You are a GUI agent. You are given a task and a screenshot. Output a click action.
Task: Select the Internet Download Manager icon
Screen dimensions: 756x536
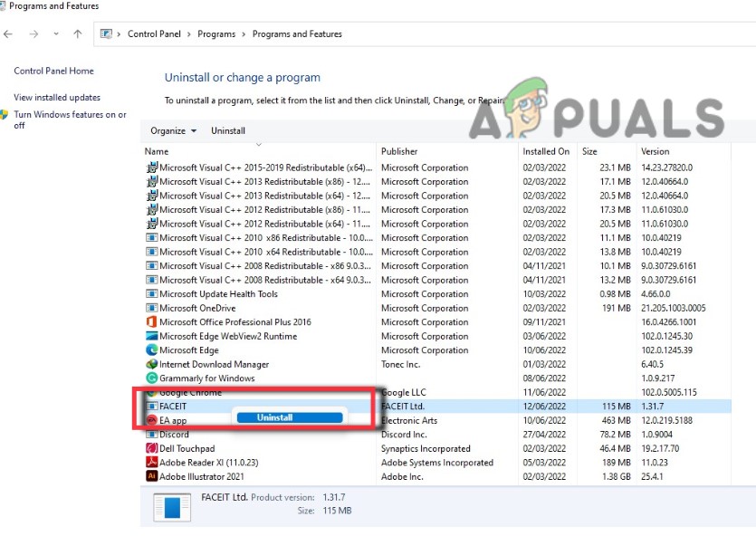152,364
